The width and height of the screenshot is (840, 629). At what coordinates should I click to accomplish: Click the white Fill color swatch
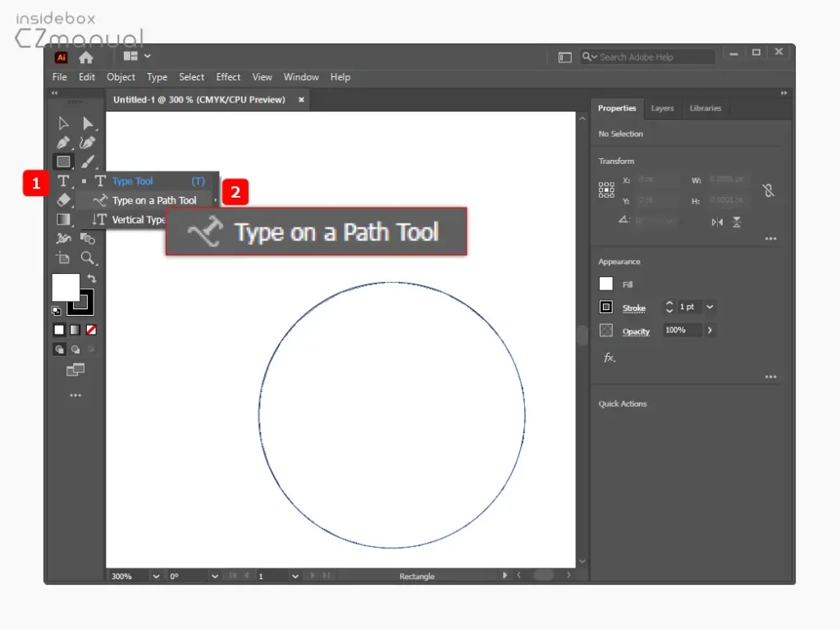click(x=606, y=284)
